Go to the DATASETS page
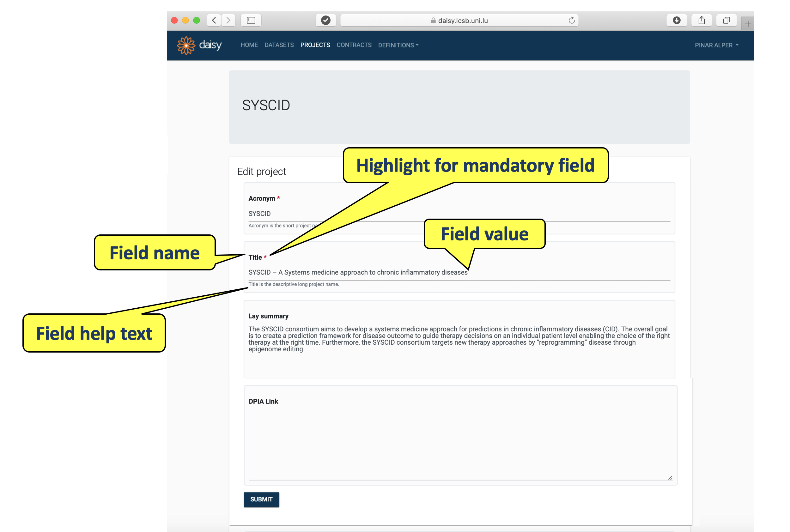Image resolution: width=790 pixels, height=532 pixels. pos(279,45)
